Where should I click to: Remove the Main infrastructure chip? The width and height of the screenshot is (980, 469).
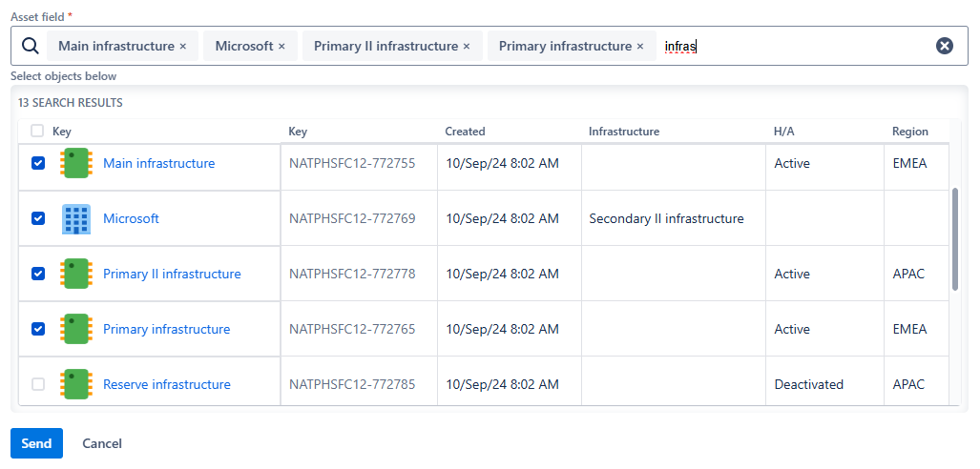pos(183,46)
